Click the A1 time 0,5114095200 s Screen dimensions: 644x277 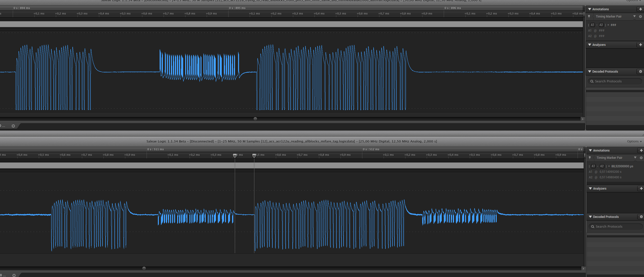tap(610, 172)
